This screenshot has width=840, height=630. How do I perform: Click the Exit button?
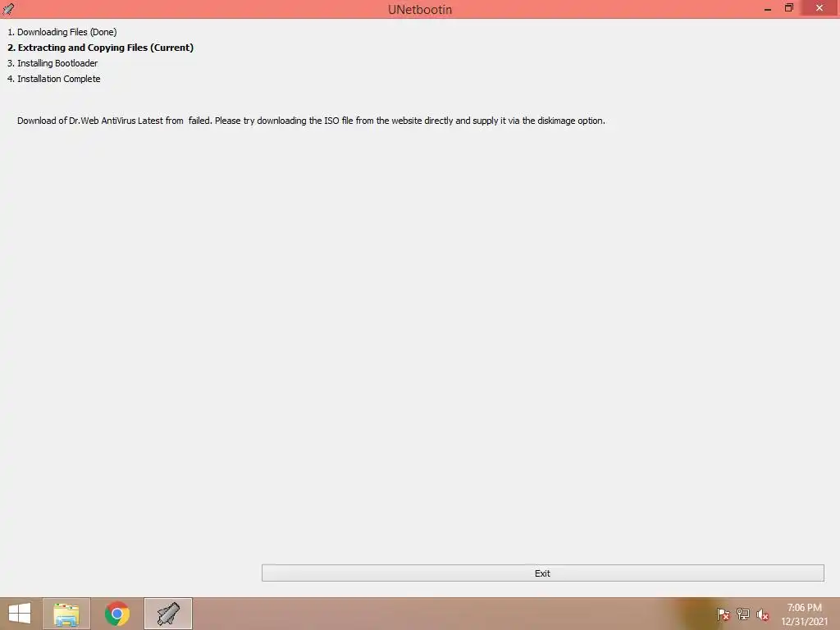click(x=543, y=573)
